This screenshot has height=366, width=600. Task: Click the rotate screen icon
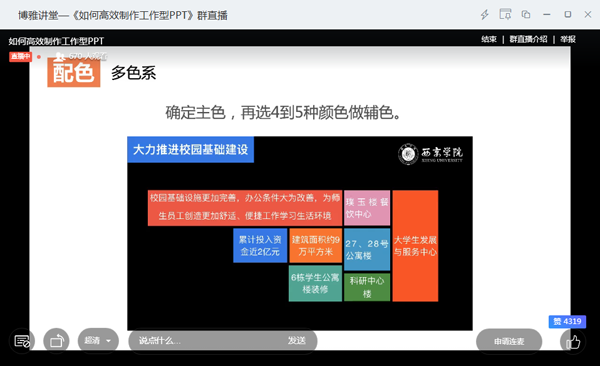(56, 340)
